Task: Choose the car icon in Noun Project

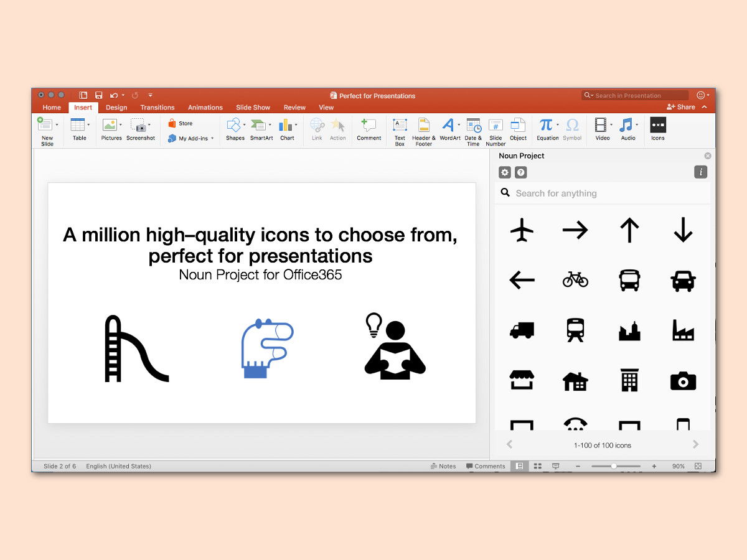Action: (683, 281)
